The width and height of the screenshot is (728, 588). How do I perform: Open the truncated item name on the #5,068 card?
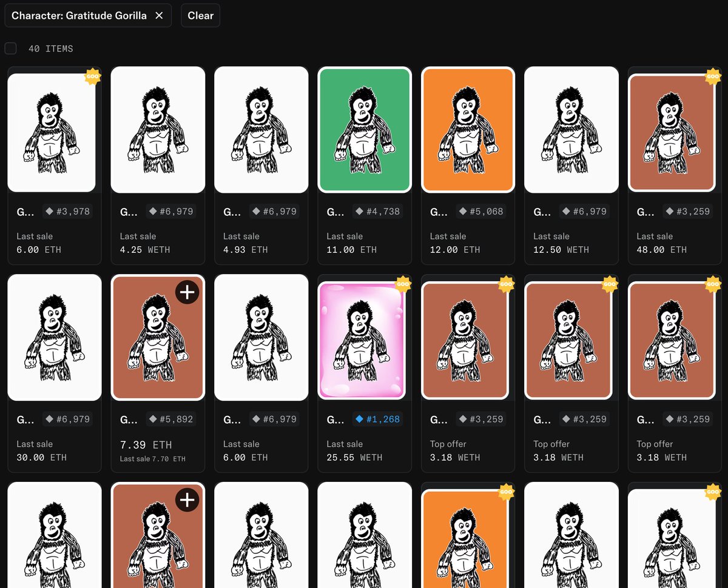(439, 212)
